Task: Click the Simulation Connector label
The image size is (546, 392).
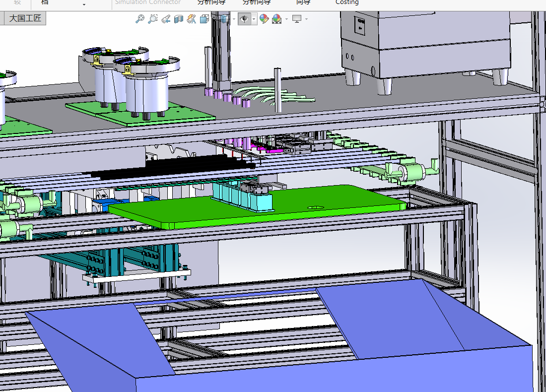Action: coord(147,2)
